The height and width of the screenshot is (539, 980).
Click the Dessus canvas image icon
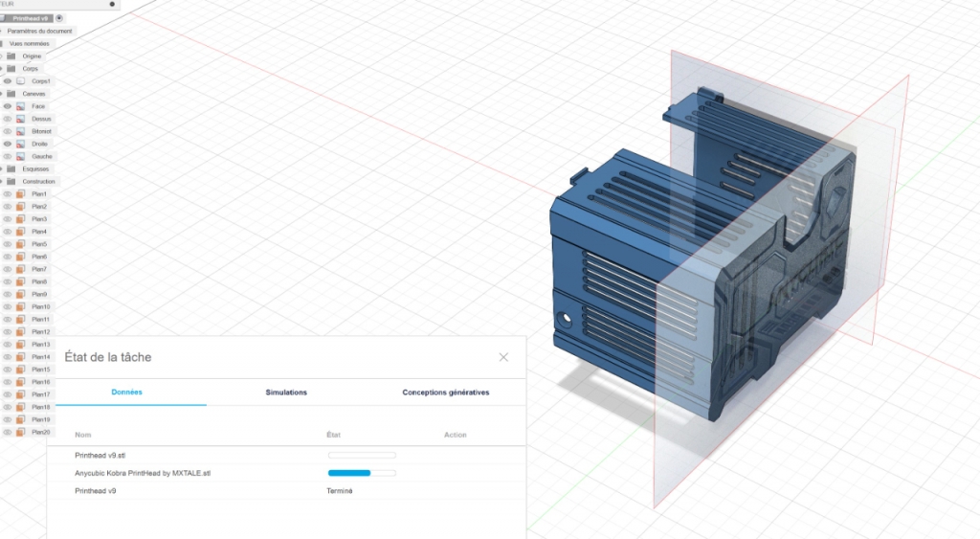21,119
